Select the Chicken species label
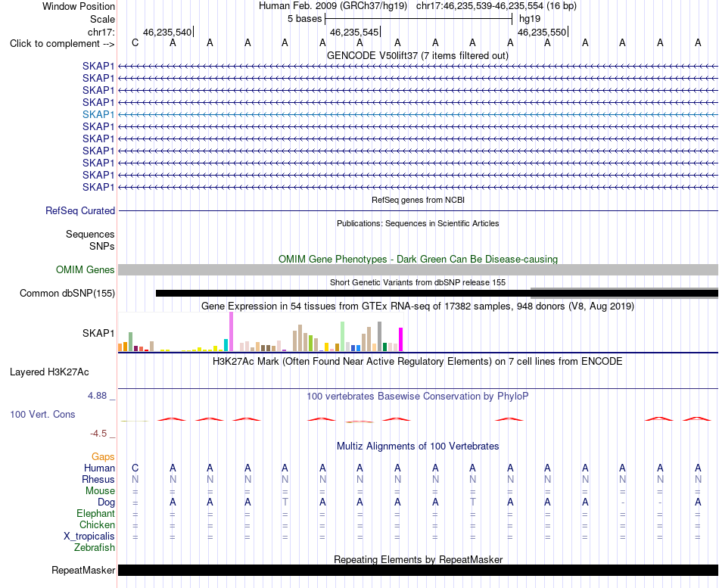 point(97,524)
